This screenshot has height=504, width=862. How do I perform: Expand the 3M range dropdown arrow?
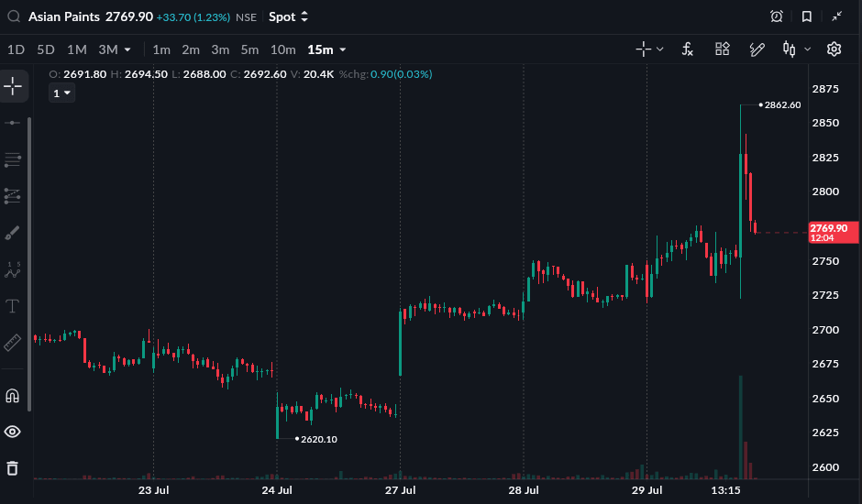pyautogui.click(x=127, y=49)
